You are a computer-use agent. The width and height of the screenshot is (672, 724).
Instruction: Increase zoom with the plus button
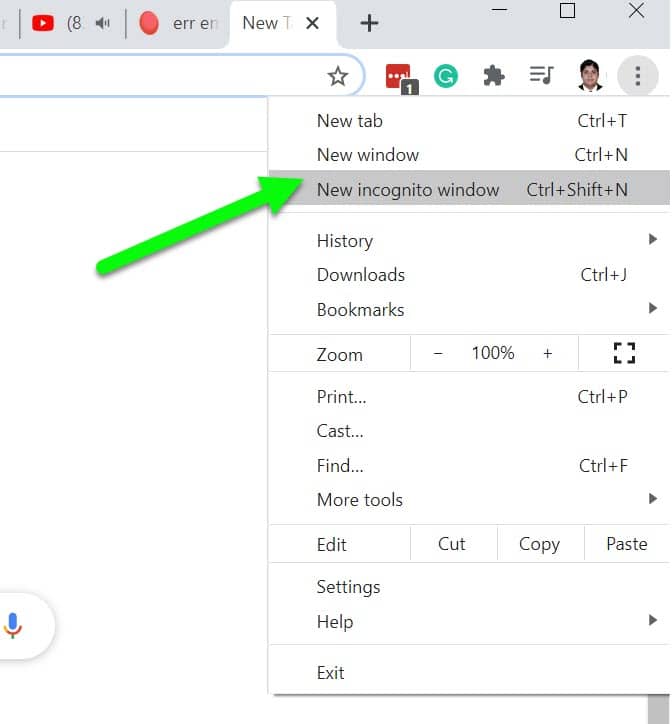547,354
